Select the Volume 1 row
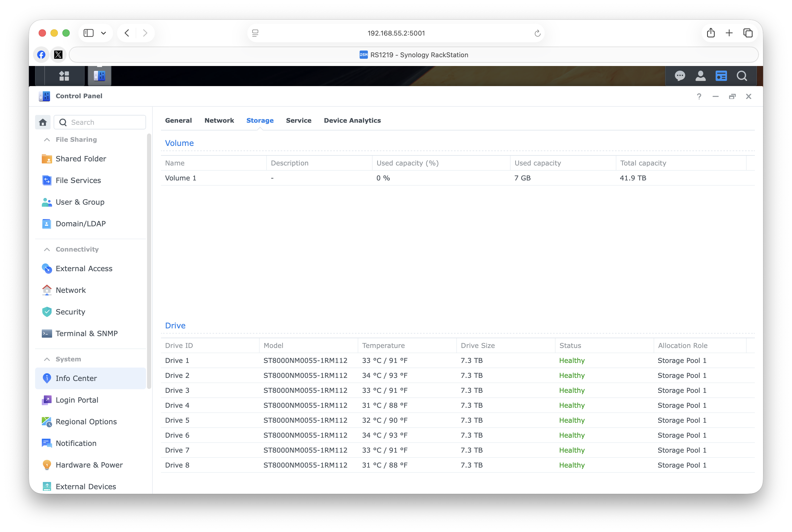The height and width of the screenshot is (532, 792). tap(458, 178)
